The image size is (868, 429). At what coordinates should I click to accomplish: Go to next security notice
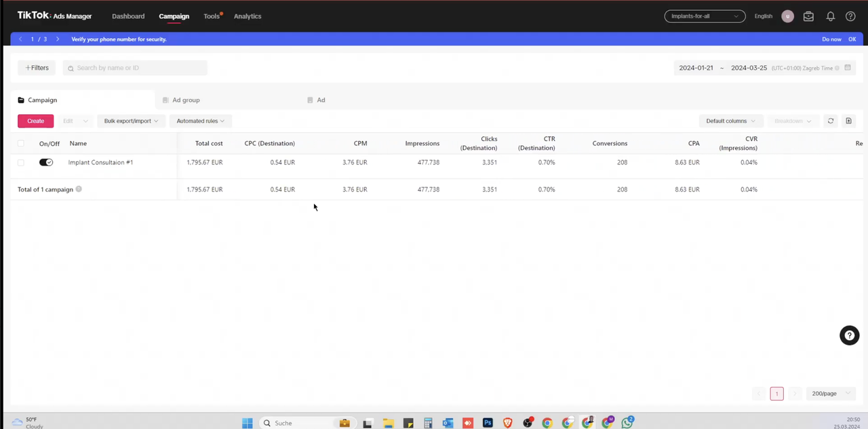(58, 39)
